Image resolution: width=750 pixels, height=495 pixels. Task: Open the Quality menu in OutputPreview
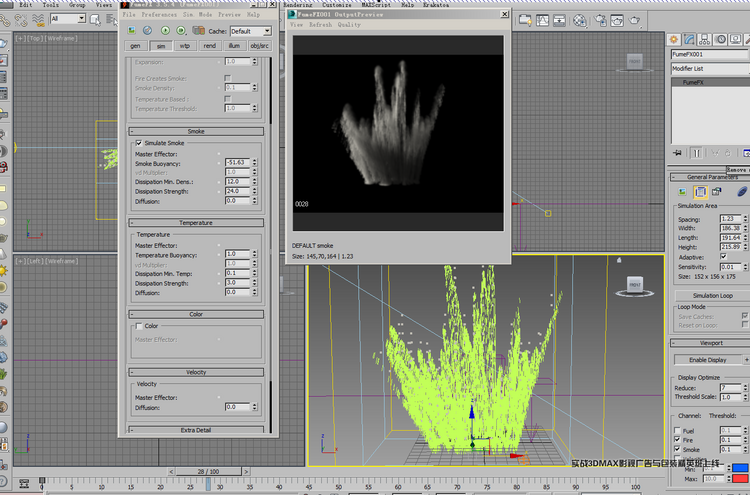(x=349, y=24)
